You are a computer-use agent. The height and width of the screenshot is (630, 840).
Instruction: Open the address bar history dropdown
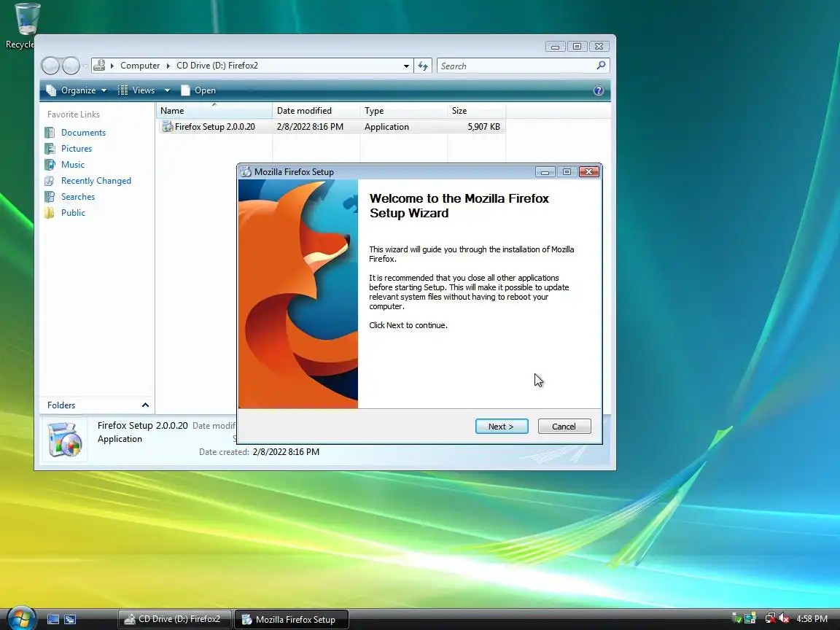click(406, 66)
